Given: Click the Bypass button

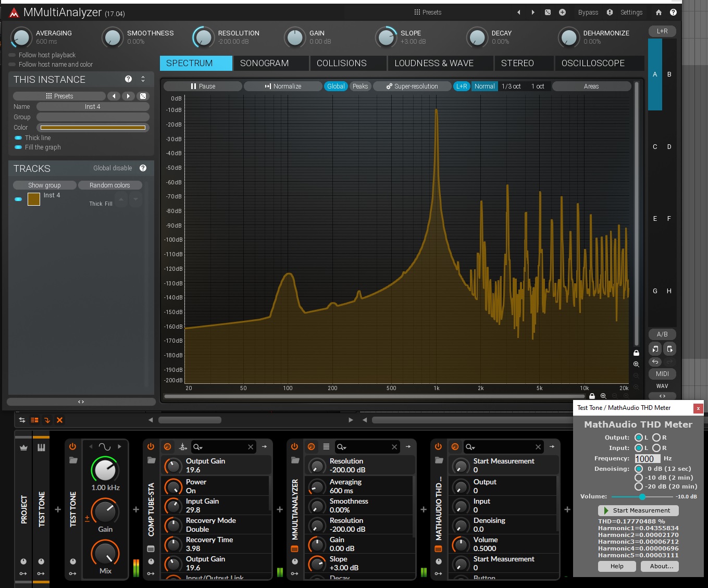Looking at the screenshot, I should point(588,12).
